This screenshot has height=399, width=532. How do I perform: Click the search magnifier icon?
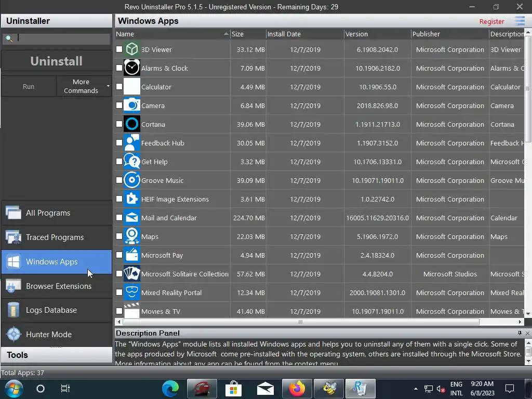[x=9, y=38]
